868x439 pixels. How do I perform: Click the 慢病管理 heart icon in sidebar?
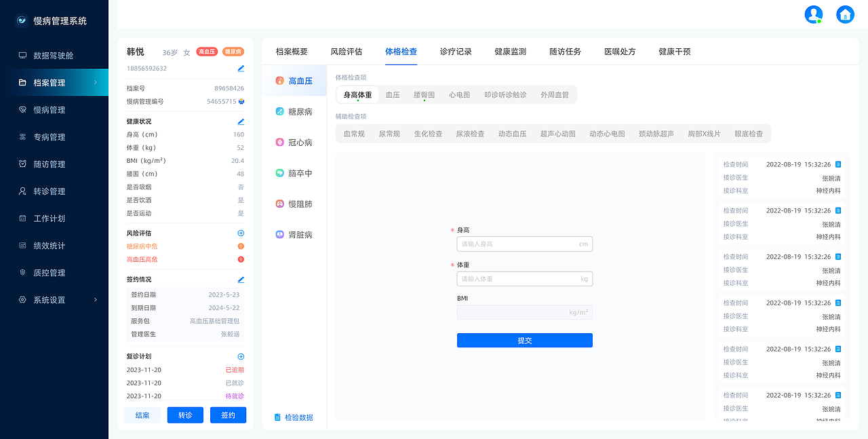[22, 110]
